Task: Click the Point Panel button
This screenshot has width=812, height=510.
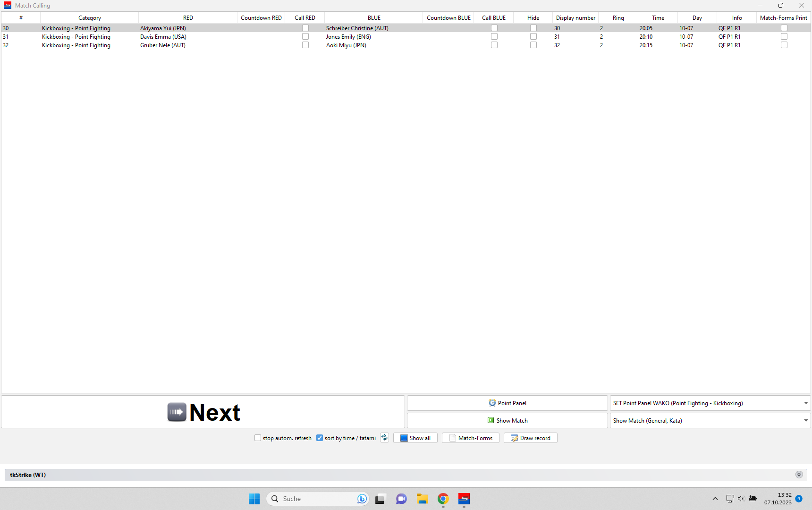Action: tap(507, 403)
